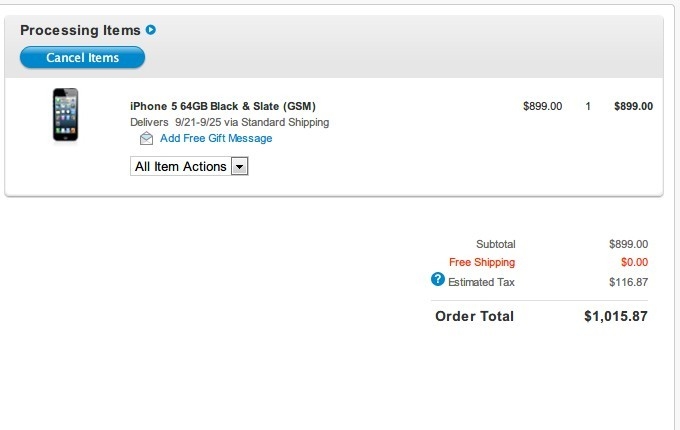Image resolution: width=680 pixels, height=430 pixels.
Task: Click the bold $899.00 line item total
Action: (x=633, y=106)
